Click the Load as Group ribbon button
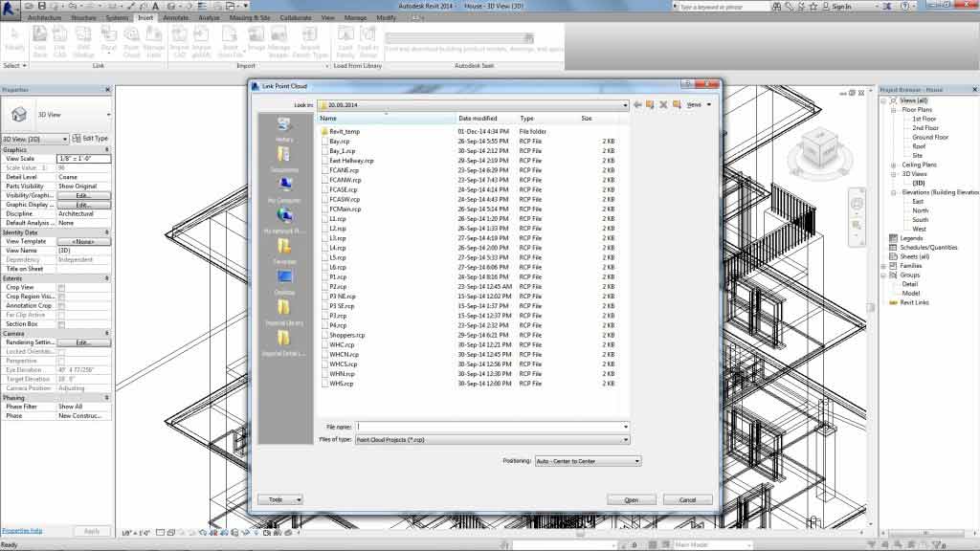 [x=368, y=42]
